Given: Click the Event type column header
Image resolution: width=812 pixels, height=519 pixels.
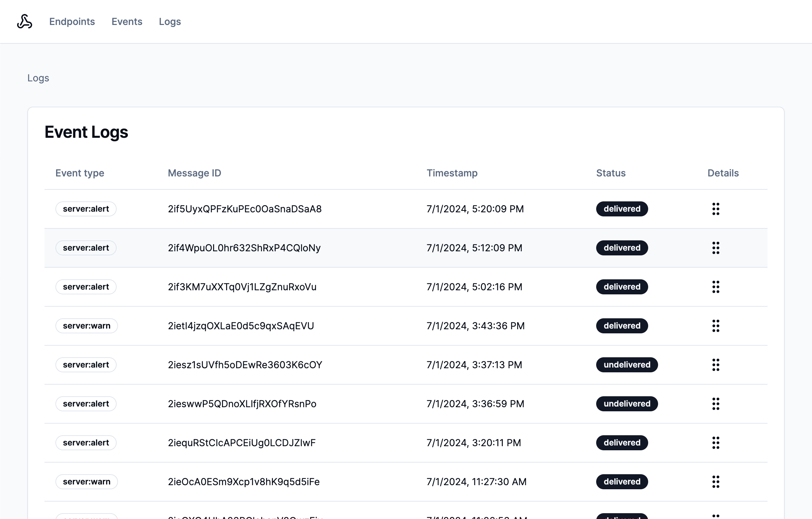Looking at the screenshot, I should point(80,173).
